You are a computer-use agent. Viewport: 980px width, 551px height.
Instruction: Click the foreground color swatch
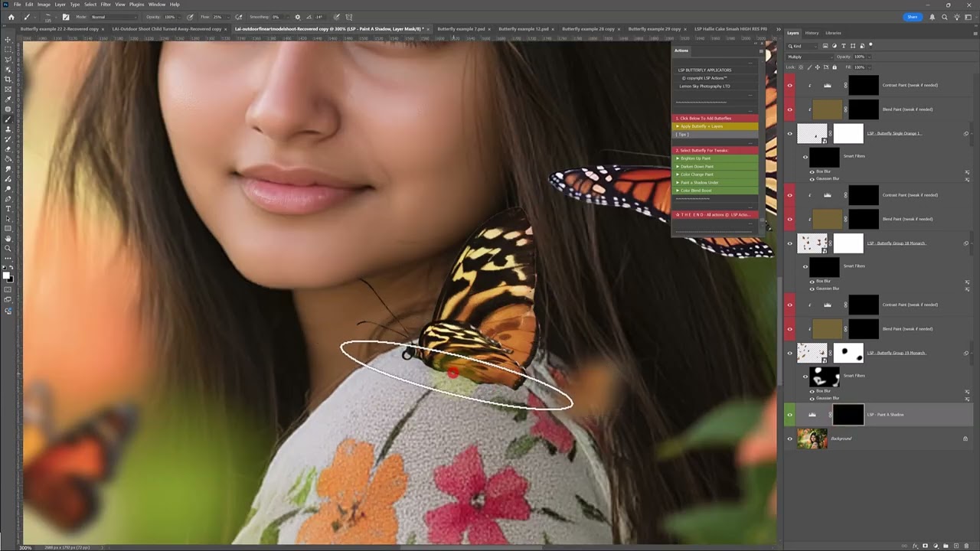(x=7, y=275)
